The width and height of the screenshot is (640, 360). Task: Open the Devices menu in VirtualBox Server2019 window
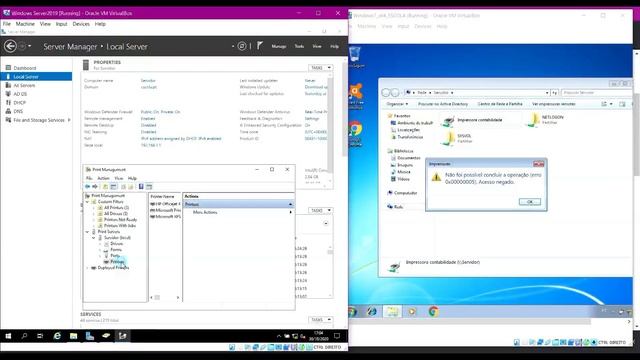tap(81, 24)
